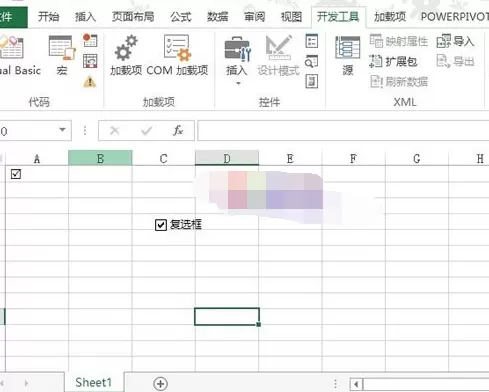Open the XML 源 source pane

[x=348, y=56]
